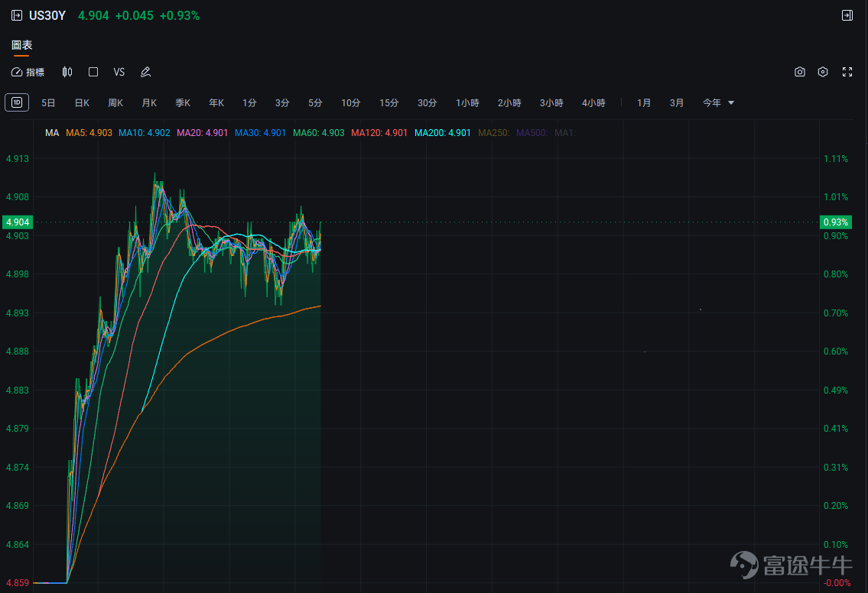Open the 指標 indicators panel
Viewport: 868px width, 593px height.
coord(28,72)
